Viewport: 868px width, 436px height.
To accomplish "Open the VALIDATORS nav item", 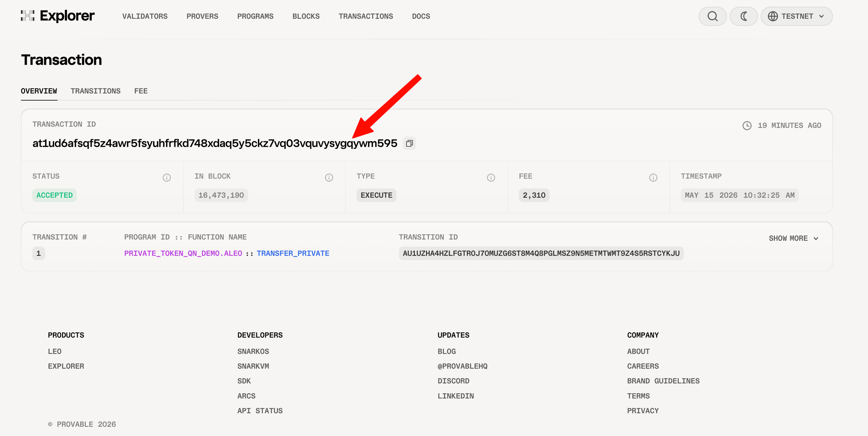I will 145,16.
